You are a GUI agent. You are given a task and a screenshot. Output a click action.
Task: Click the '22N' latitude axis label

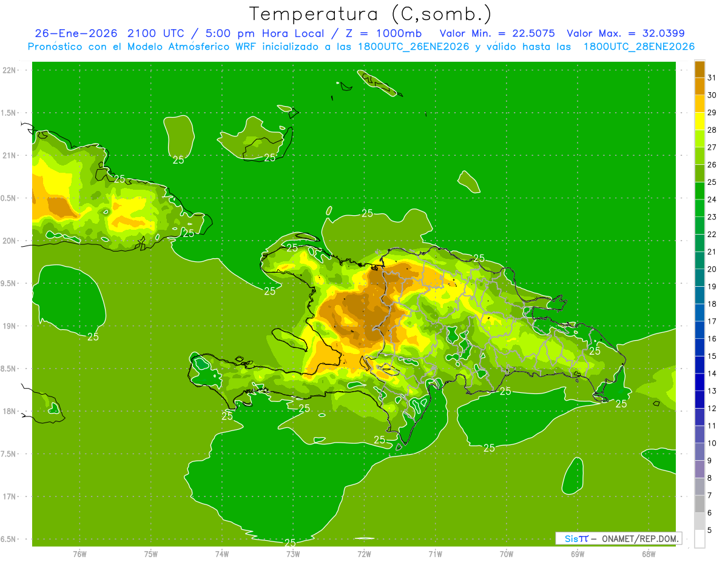[8, 70]
